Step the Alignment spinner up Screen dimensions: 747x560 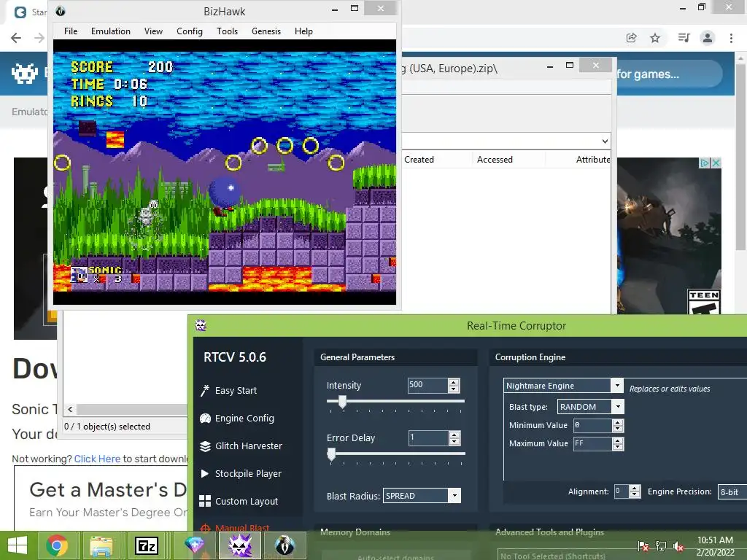634,489
